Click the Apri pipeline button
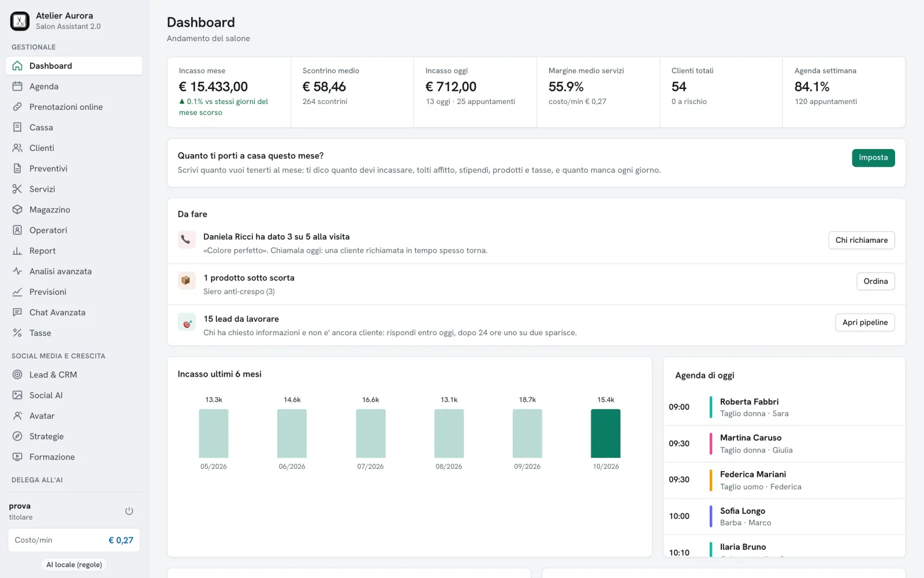The height and width of the screenshot is (578, 924). 865,323
